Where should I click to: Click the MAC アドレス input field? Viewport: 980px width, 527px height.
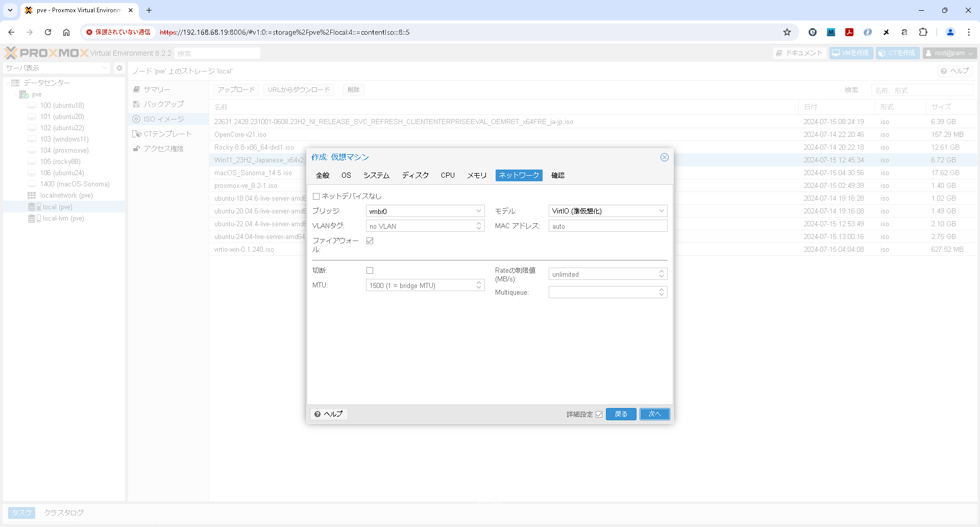(608, 226)
